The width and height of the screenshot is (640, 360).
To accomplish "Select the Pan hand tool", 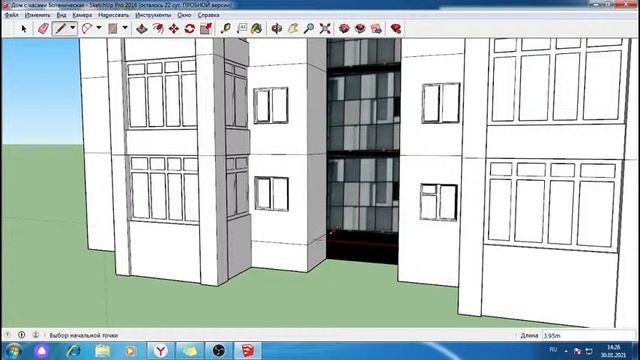I will coord(293,29).
